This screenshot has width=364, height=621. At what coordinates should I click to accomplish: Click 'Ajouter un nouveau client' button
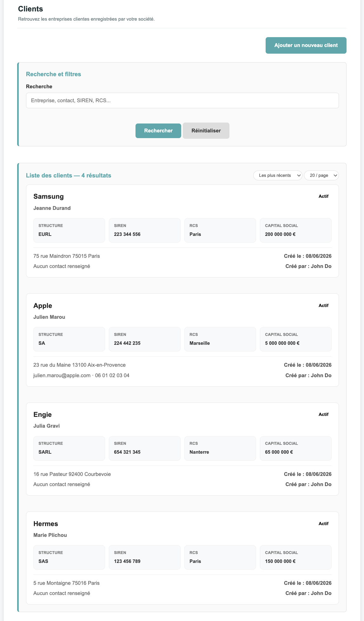(x=306, y=45)
